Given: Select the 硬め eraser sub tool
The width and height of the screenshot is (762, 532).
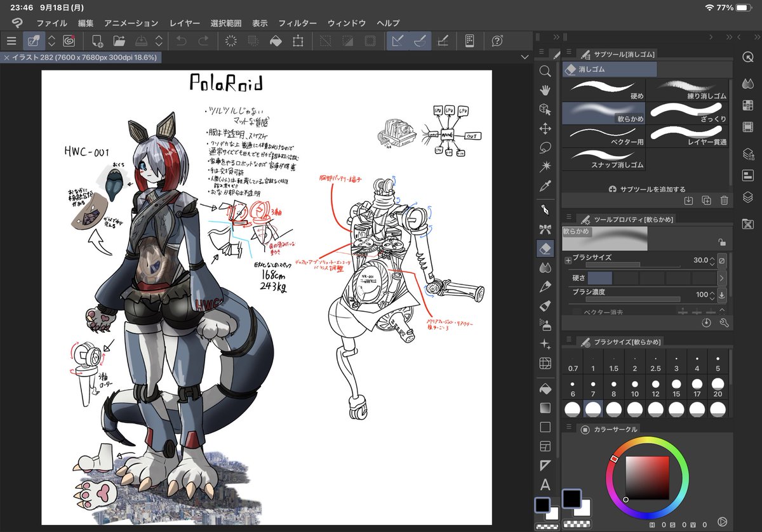Looking at the screenshot, I should (x=604, y=90).
